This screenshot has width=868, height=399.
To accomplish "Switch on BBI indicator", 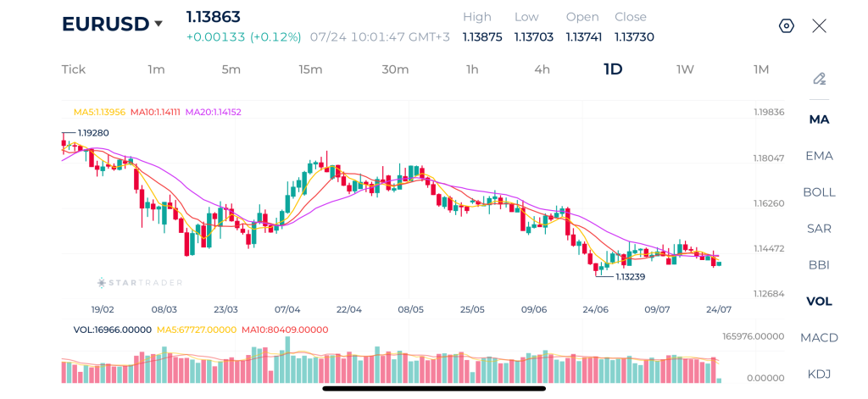I will (x=820, y=265).
